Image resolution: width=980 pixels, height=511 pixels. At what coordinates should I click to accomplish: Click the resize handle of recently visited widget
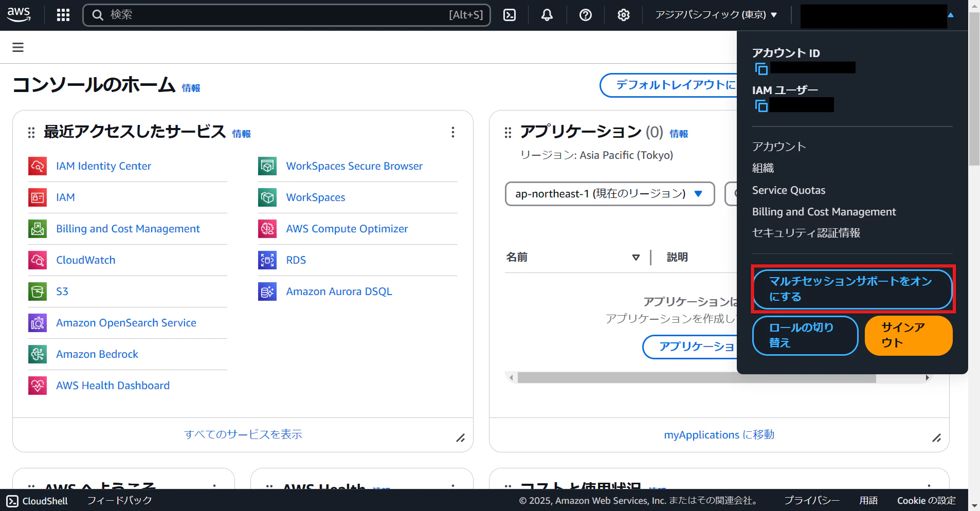coord(461,438)
